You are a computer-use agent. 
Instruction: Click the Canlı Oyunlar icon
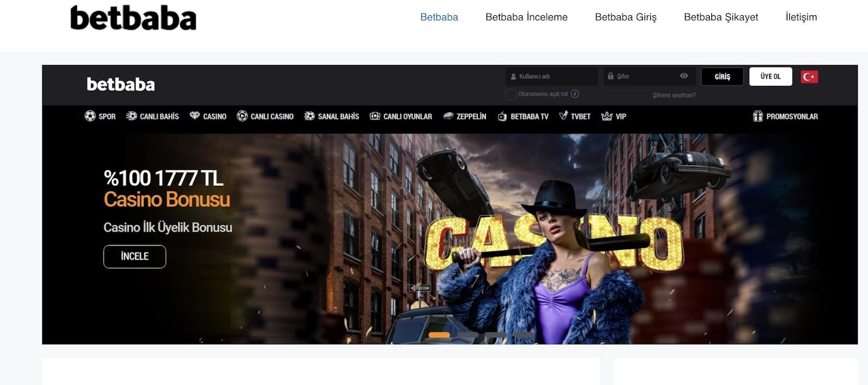[375, 116]
